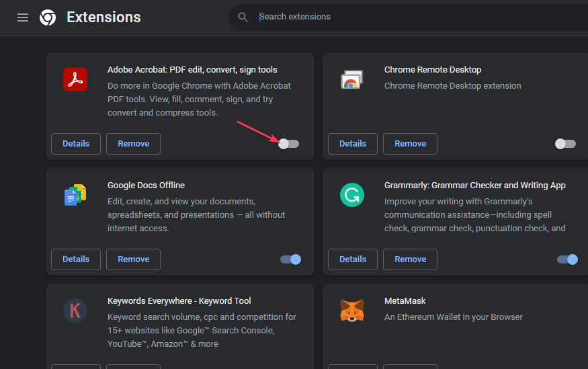Enable the Adobe Acrobat extension toggle
The width and height of the screenshot is (588, 369).
pyautogui.click(x=289, y=144)
